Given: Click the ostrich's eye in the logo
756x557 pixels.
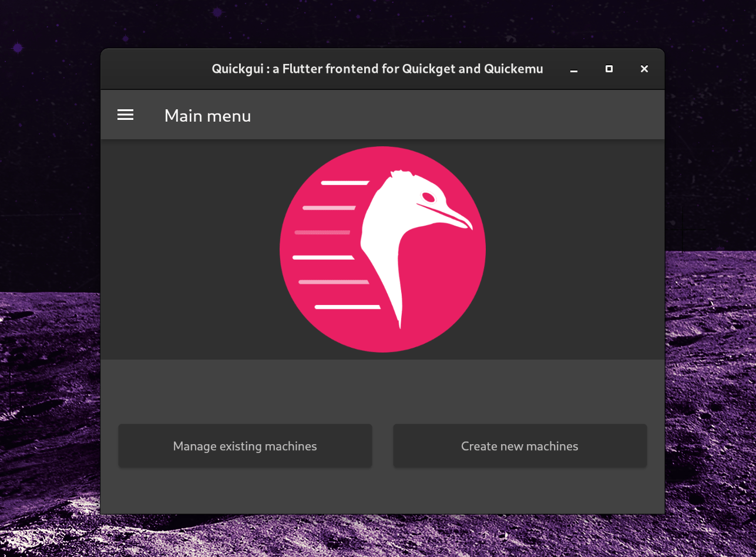Looking at the screenshot, I should tap(429, 197).
